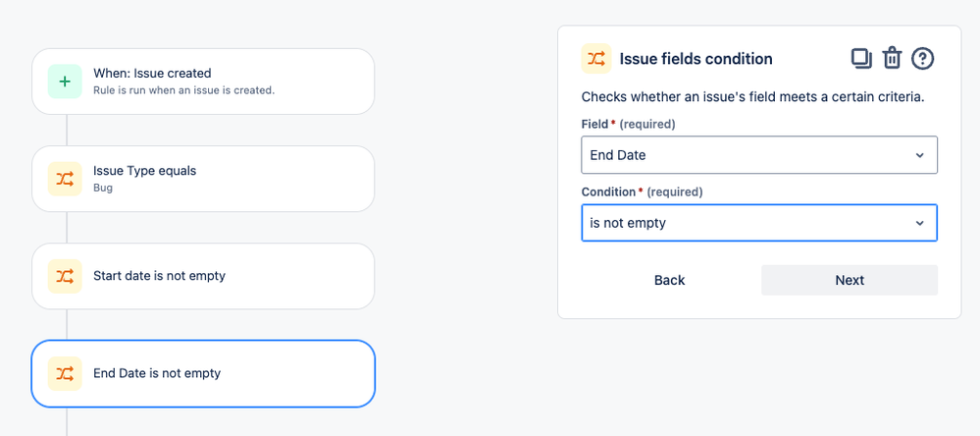
Task: Delete the condition with the trash icon
Action: click(892, 58)
